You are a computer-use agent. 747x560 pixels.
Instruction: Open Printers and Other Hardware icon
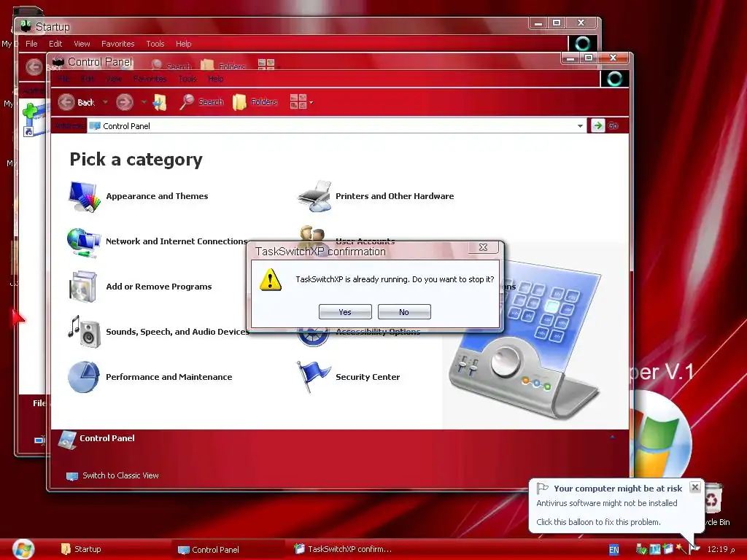click(x=314, y=196)
